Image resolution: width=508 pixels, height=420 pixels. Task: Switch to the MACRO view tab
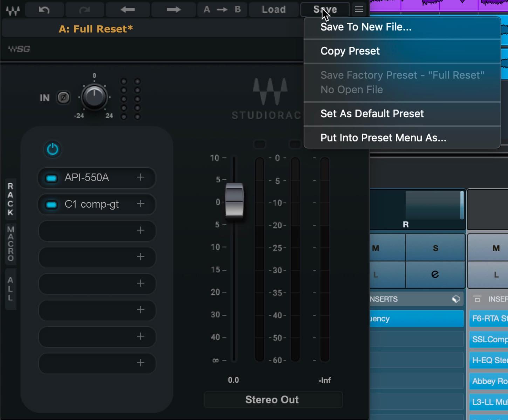pos(11,244)
